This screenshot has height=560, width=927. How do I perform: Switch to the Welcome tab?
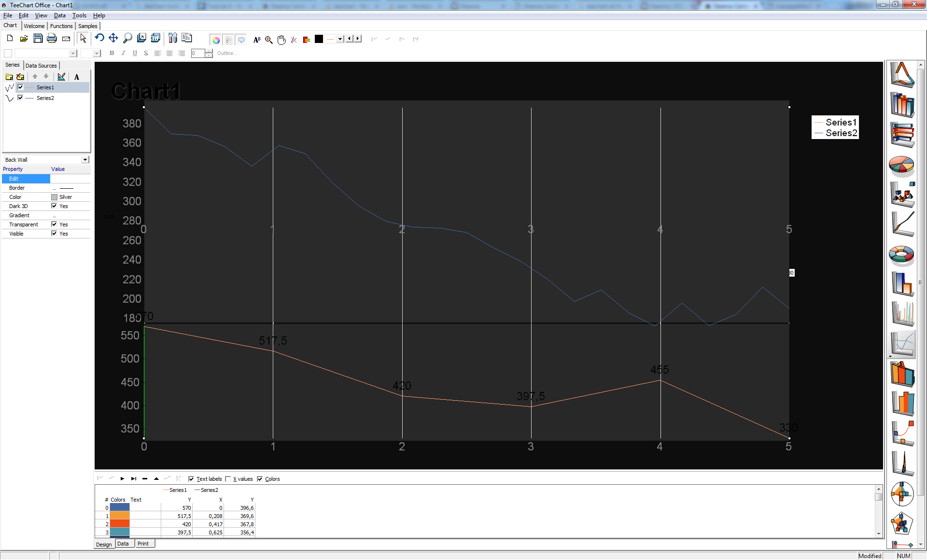(34, 26)
